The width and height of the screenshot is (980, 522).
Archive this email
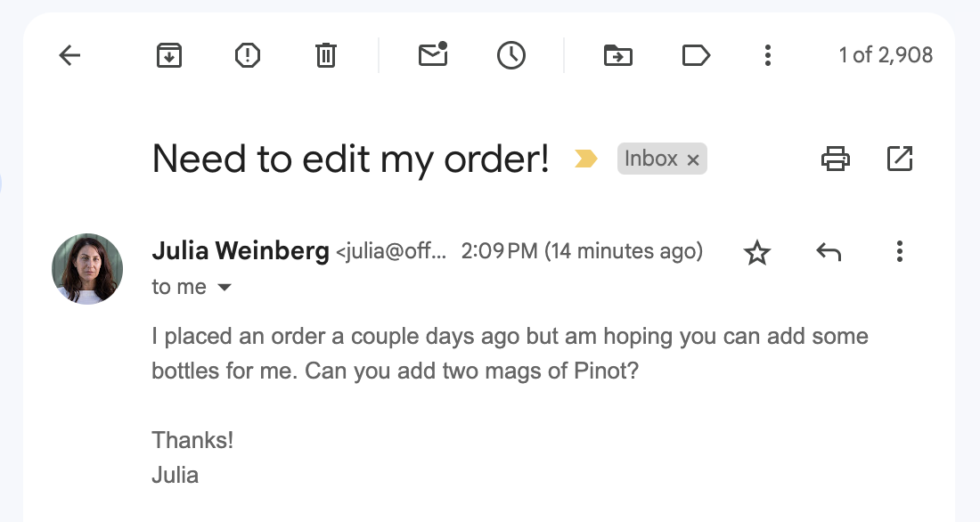tap(169, 56)
